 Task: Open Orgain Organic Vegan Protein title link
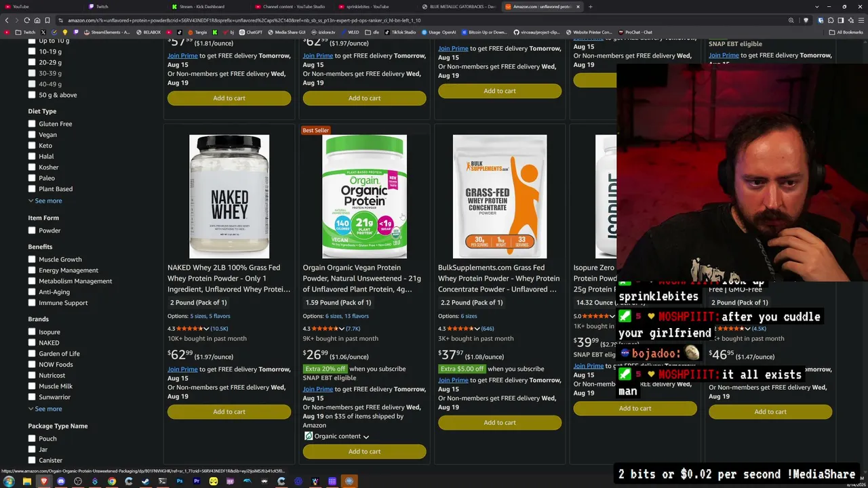[361, 279]
